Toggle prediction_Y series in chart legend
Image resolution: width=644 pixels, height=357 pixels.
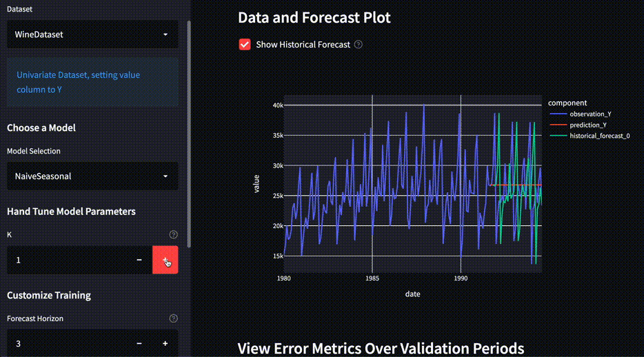[587, 125]
